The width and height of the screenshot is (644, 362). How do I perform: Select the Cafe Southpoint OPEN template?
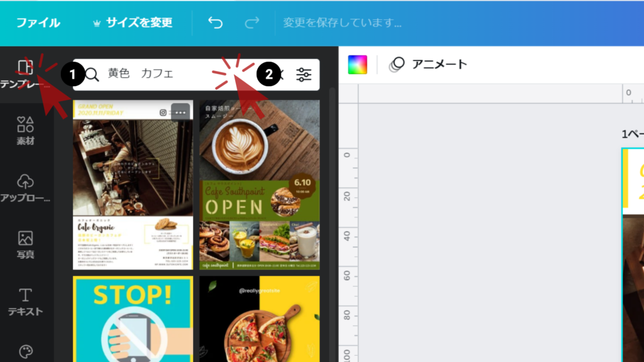pos(260,185)
